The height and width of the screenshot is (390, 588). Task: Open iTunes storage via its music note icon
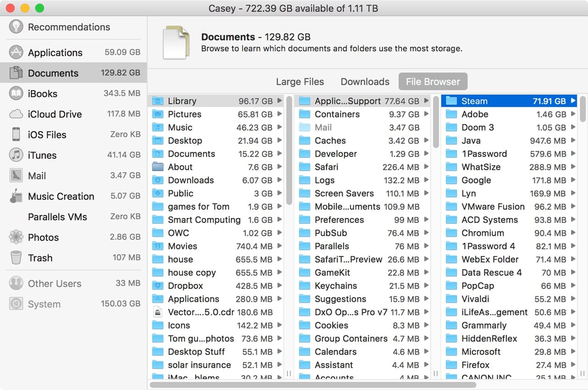(16, 155)
